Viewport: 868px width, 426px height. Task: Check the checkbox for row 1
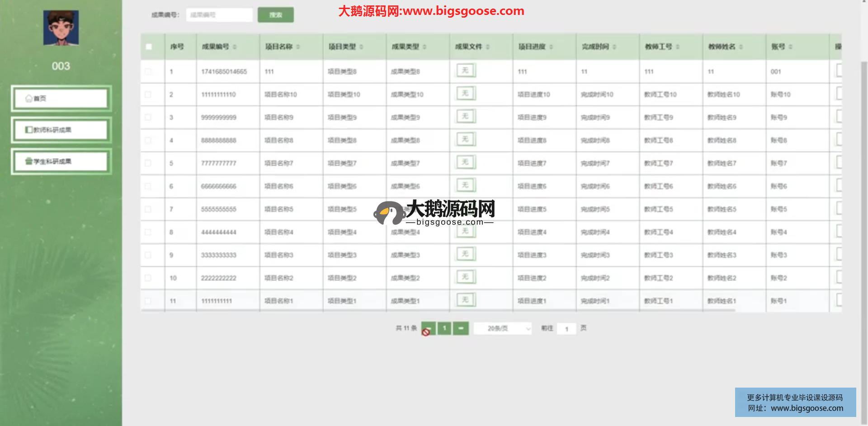point(148,71)
